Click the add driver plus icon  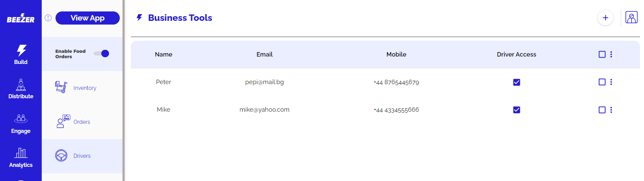click(605, 18)
